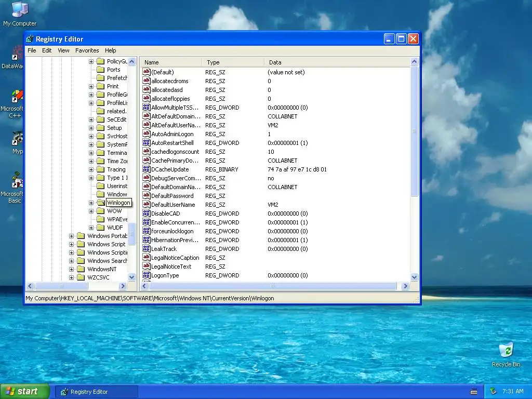Open the Favorites menu
The width and height of the screenshot is (532, 399).
[87, 50]
